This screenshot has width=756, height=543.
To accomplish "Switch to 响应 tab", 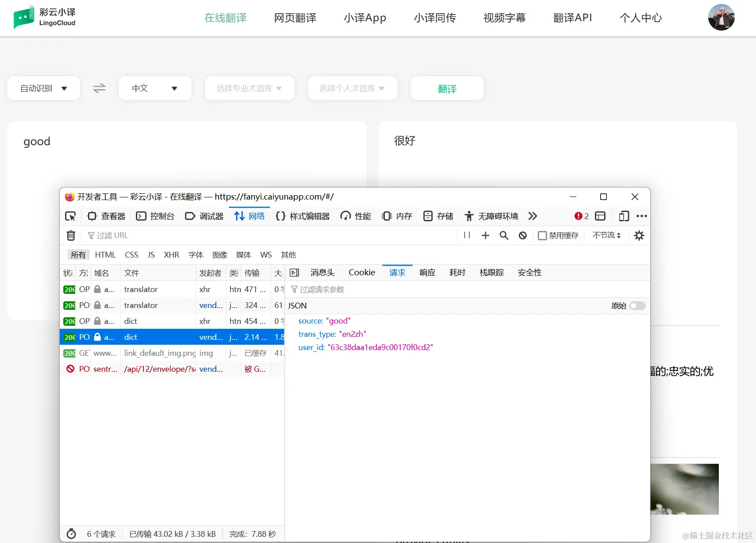I will (x=427, y=273).
